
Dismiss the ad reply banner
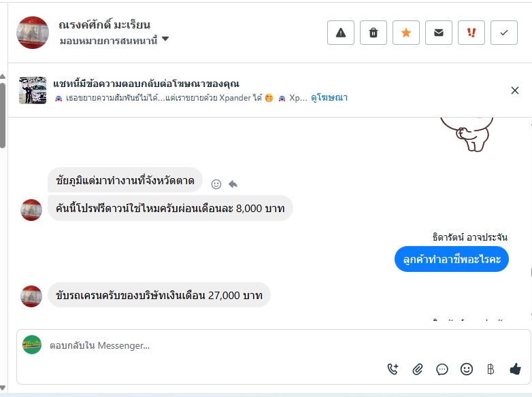pos(515,90)
